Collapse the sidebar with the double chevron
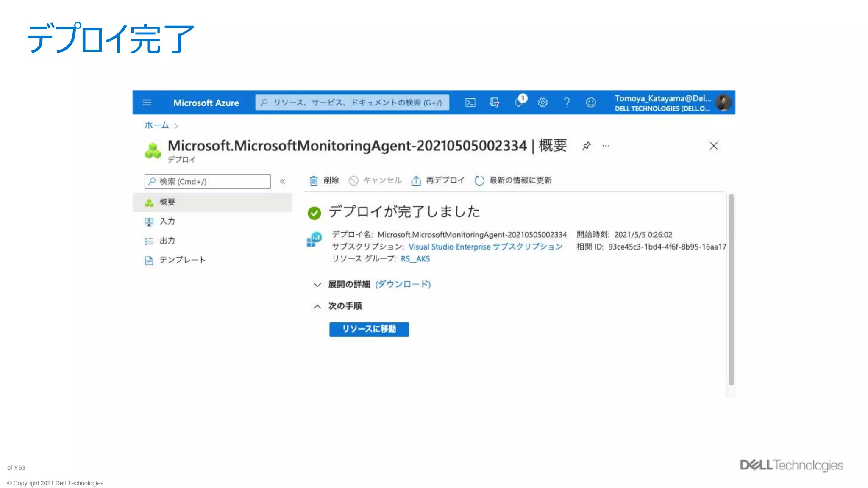The height and width of the screenshot is (488, 868). pos(283,181)
